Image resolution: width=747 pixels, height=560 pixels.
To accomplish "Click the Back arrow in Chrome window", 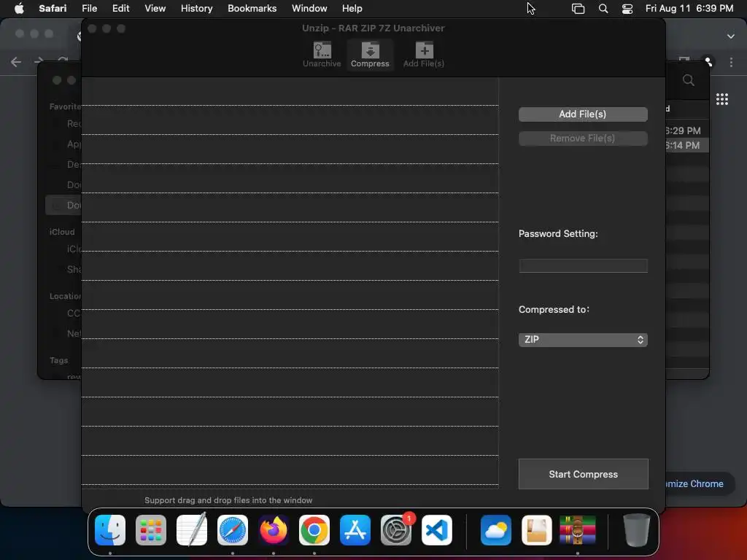I will (16, 63).
